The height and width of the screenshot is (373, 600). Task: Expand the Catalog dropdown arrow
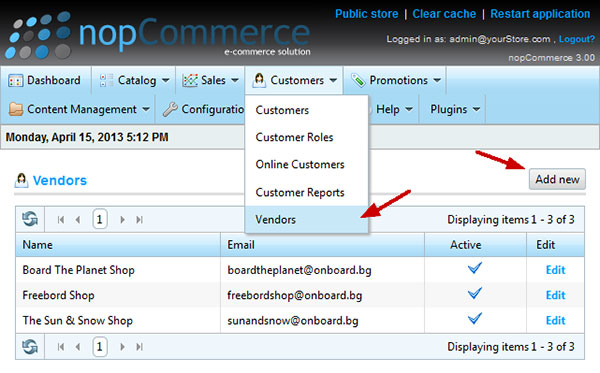[x=165, y=80]
